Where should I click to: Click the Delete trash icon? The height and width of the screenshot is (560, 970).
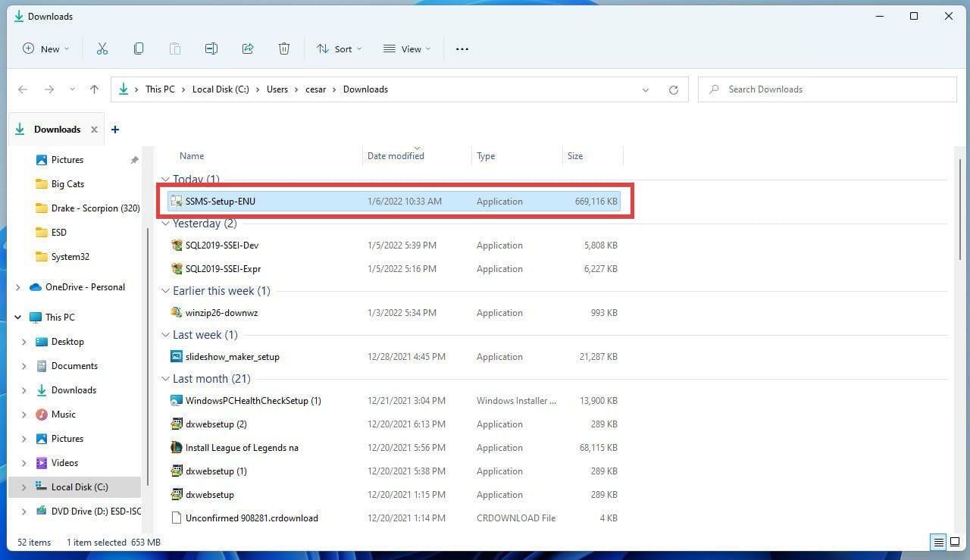tap(284, 48)
